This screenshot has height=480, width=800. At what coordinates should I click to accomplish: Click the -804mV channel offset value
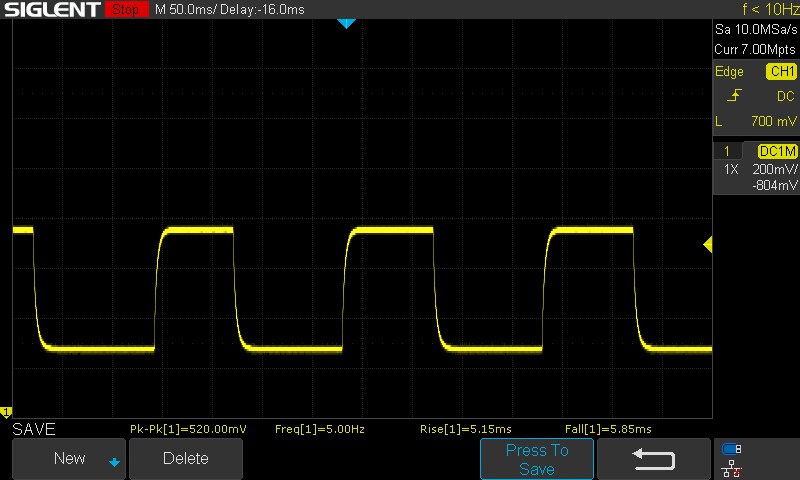click(x=774, y=185)
